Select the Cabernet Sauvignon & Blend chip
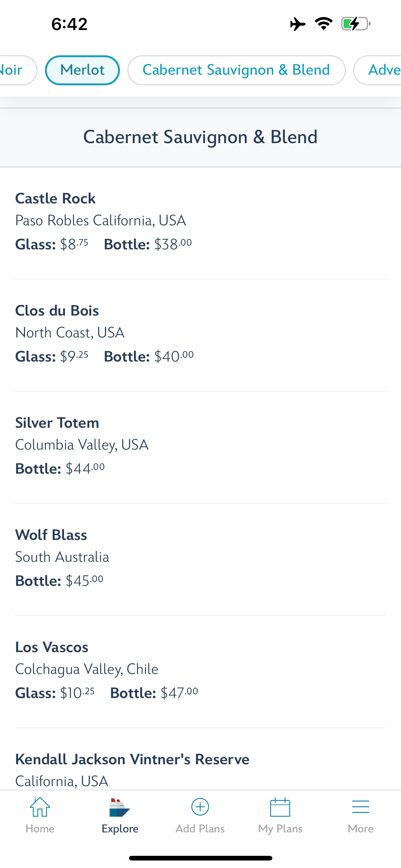This screenshot has height=868, width=401. pos(236,70)
